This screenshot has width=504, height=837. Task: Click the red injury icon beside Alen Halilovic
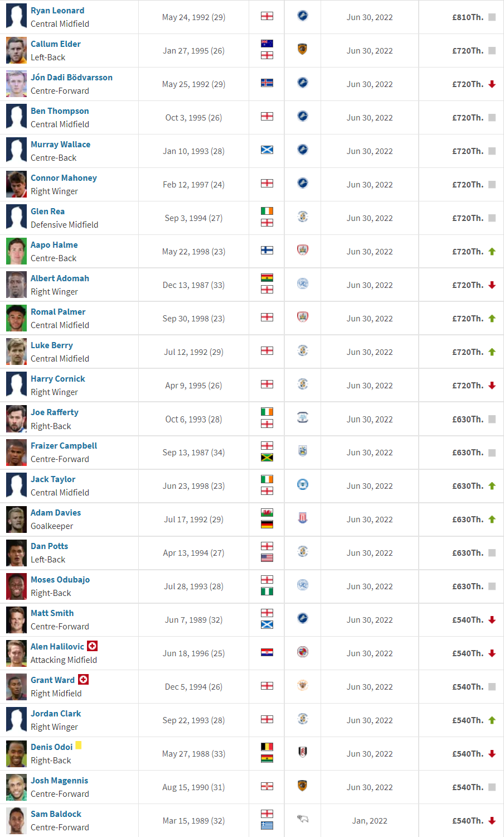[93, 646]
